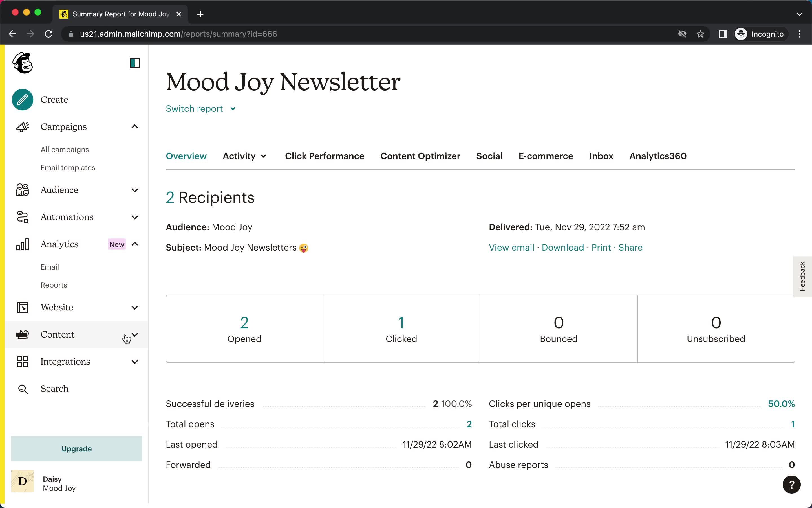Image resolution: width=812 pixels, height=508 pixels.
Task: Open the Analytics360 tab
Action: (x=658, y=156)
